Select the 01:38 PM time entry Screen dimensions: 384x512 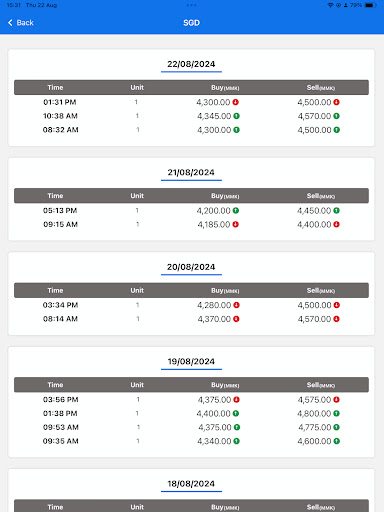point(60,413)
